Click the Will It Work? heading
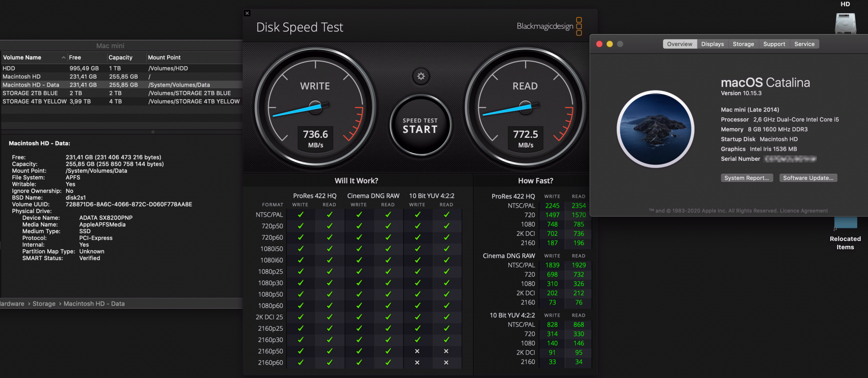The height and width of the screenshot is (378, 868). tap(356, 181)
